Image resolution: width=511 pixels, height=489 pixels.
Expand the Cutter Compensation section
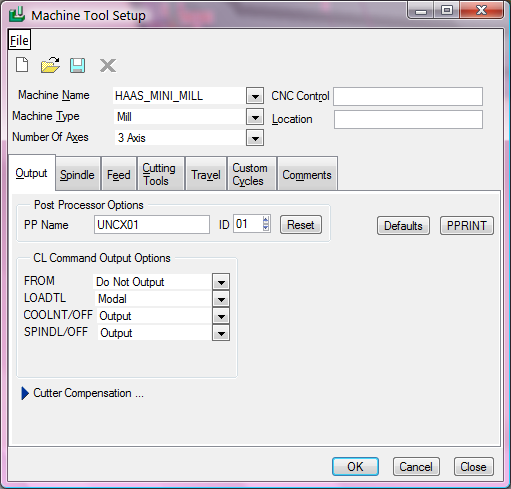coord(25,393)
